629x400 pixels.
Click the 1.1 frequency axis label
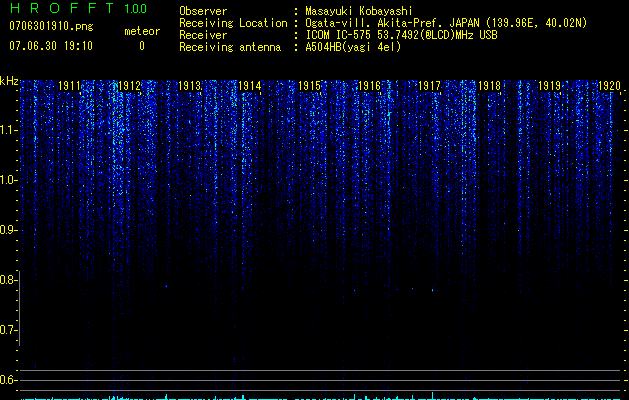(x=8, y=130)
